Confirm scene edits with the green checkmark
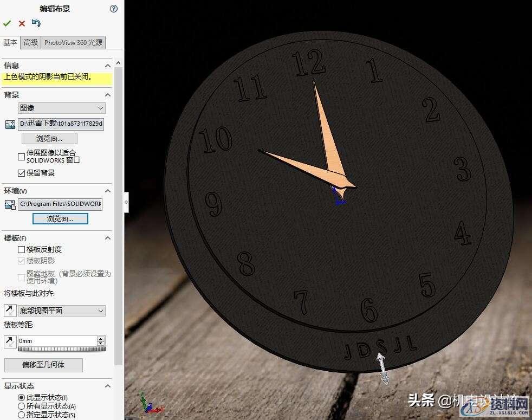Screen dimensions: 532x420 7,23
